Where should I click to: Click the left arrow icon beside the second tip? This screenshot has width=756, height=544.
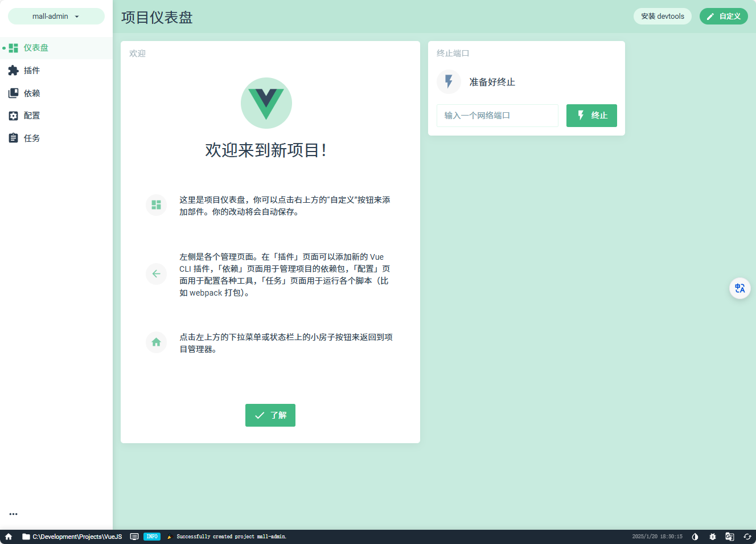point(157,274)
